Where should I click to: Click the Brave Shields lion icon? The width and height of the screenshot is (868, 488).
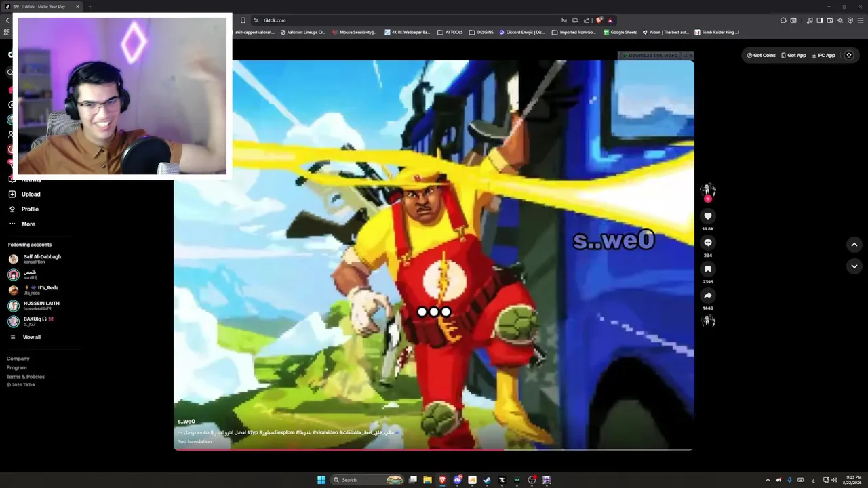pos(599,20)
